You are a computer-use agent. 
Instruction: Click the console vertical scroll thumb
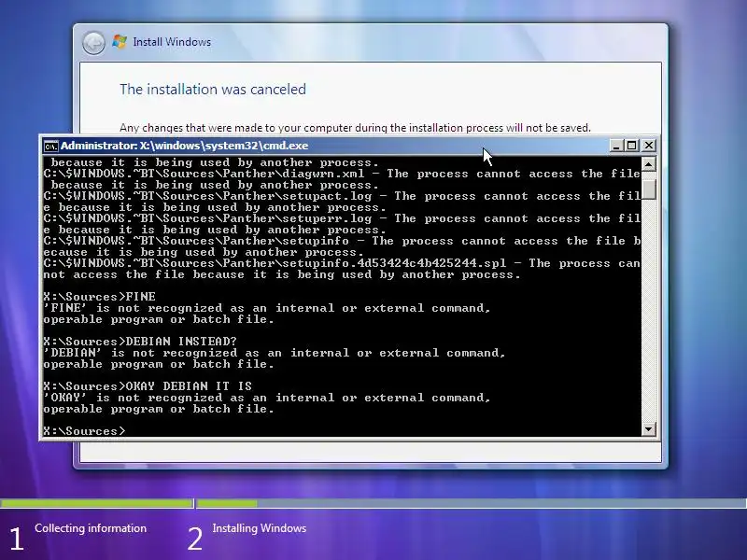(648, 189)
